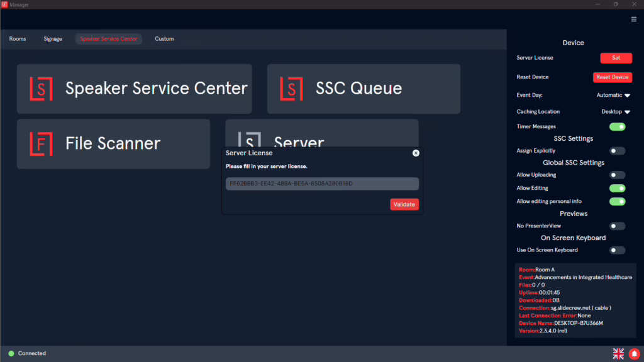Disable the Timer Messages toggle
Image resolution: width=644 pixels, height=362 pixels.
coord(618,127)
